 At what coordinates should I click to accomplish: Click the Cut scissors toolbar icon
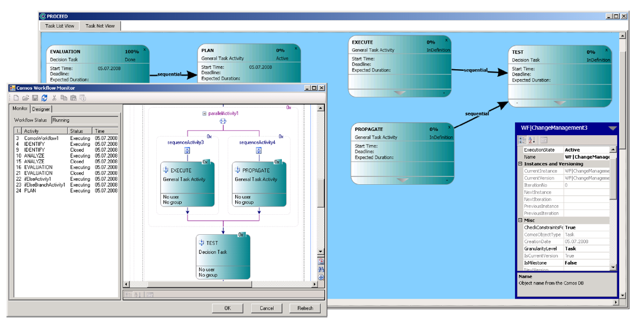[54, 98]
